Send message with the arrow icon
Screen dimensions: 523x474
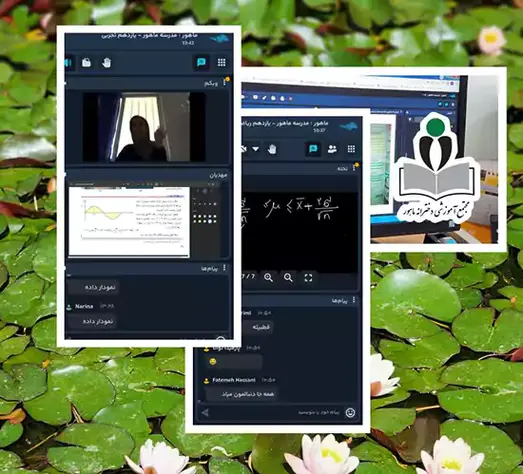(x=205, y=413)
